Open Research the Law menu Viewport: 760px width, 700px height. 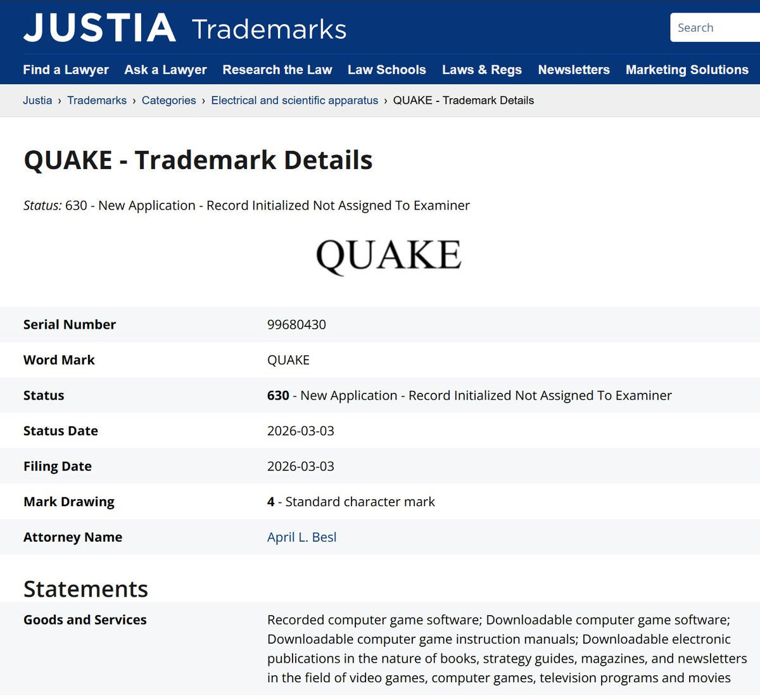pyautogui.click(x=277, y=70)
